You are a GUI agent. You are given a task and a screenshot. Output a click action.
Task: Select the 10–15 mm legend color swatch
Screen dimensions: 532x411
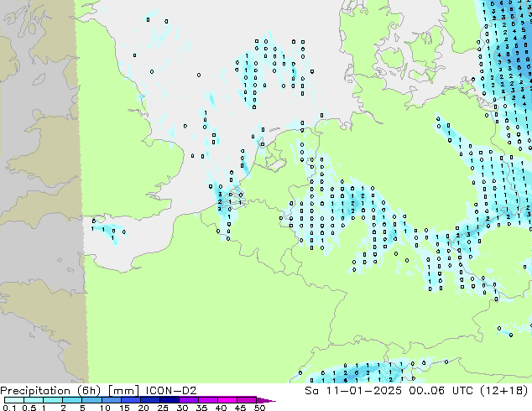tap(111, 400)
